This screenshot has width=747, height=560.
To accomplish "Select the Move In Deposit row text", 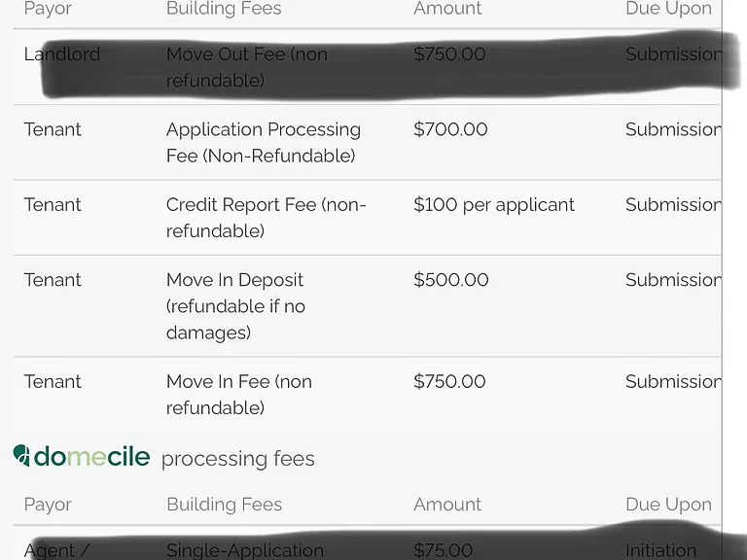I will [235, 306].
